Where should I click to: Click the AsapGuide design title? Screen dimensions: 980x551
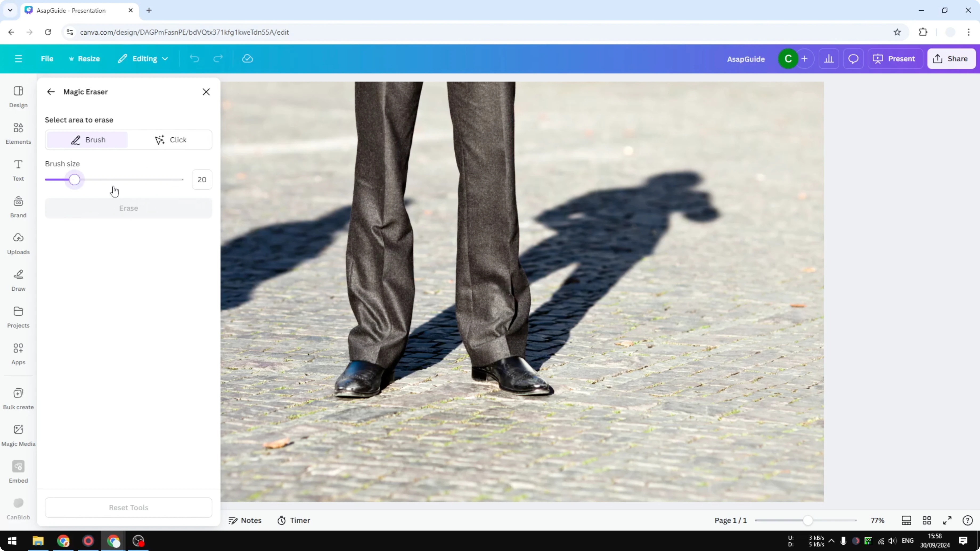point(746,59)
